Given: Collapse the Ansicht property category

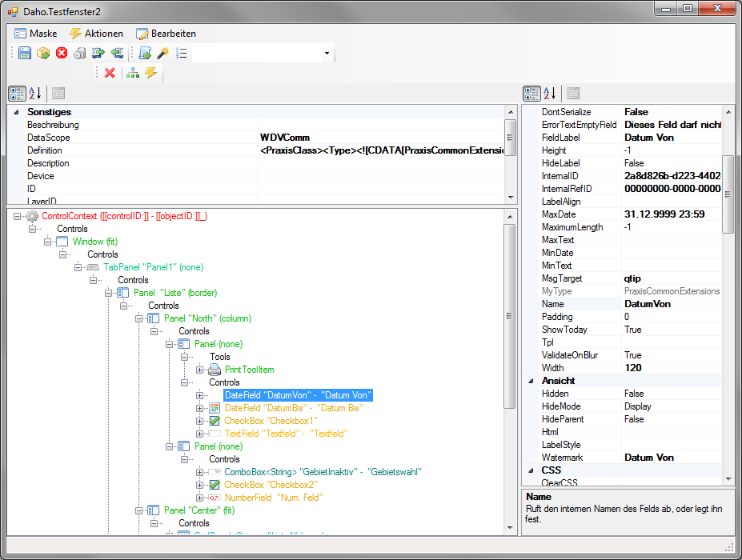Looking at the screenshot, I should [531, 381].
